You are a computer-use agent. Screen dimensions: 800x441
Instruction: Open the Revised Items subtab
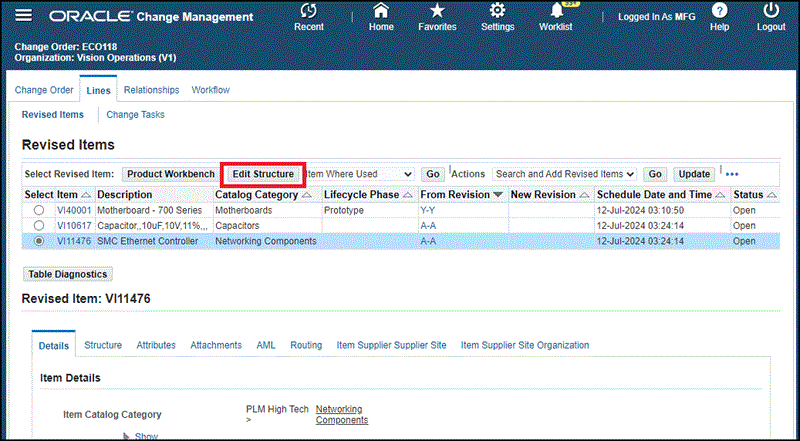click(53, 115)
